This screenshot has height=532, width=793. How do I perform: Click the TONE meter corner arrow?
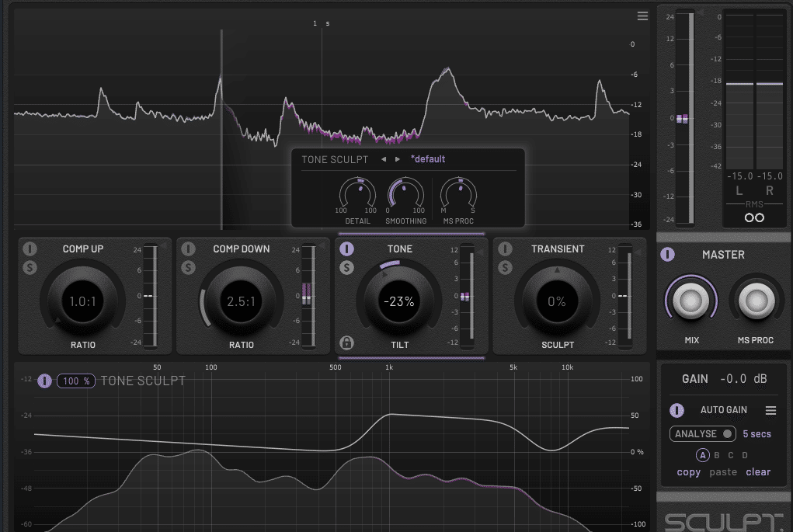click(x=480, y=252)
